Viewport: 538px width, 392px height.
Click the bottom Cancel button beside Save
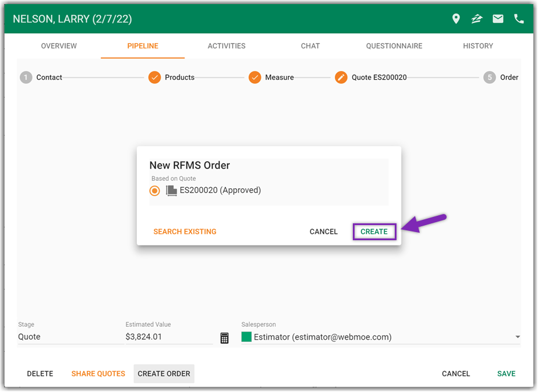[456, 374]
